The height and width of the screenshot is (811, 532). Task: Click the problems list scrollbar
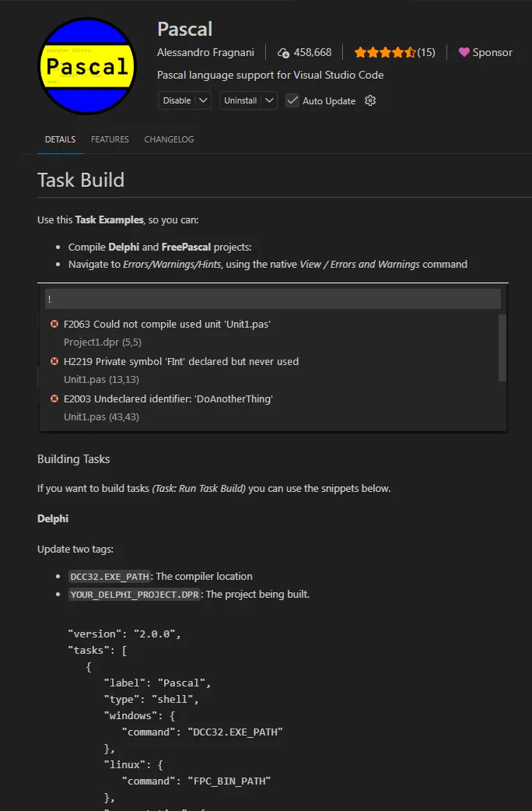pos(502,347)
